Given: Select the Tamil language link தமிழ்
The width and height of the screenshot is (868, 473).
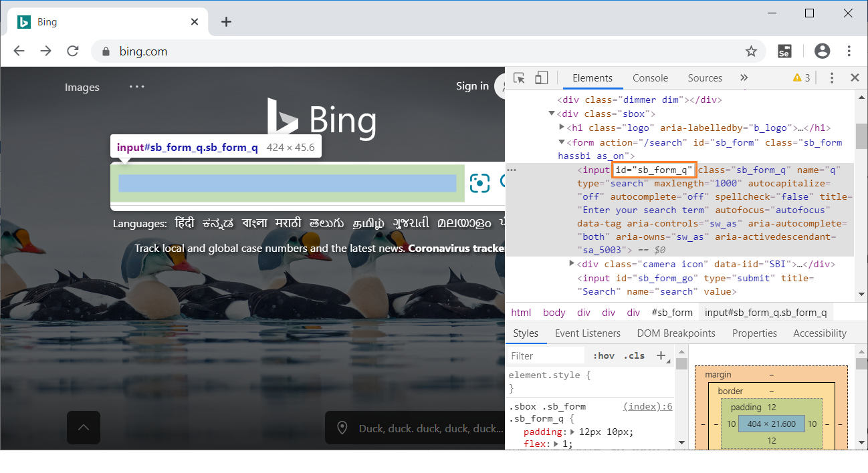Looking at the screenshot, I should click(368, 223).
